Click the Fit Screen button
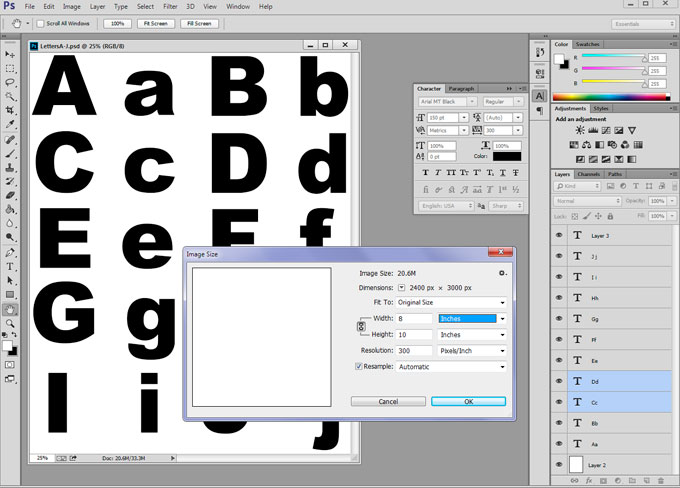 [156, 23]
